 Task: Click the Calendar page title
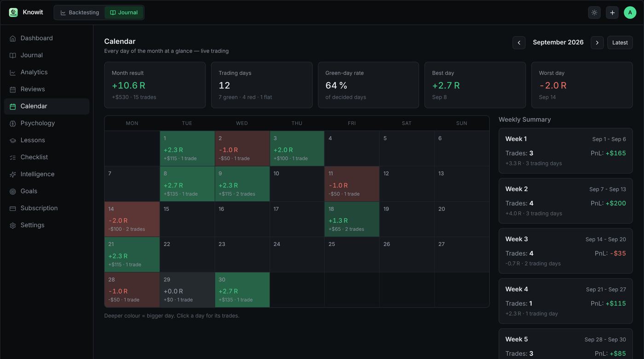[120, 41]
